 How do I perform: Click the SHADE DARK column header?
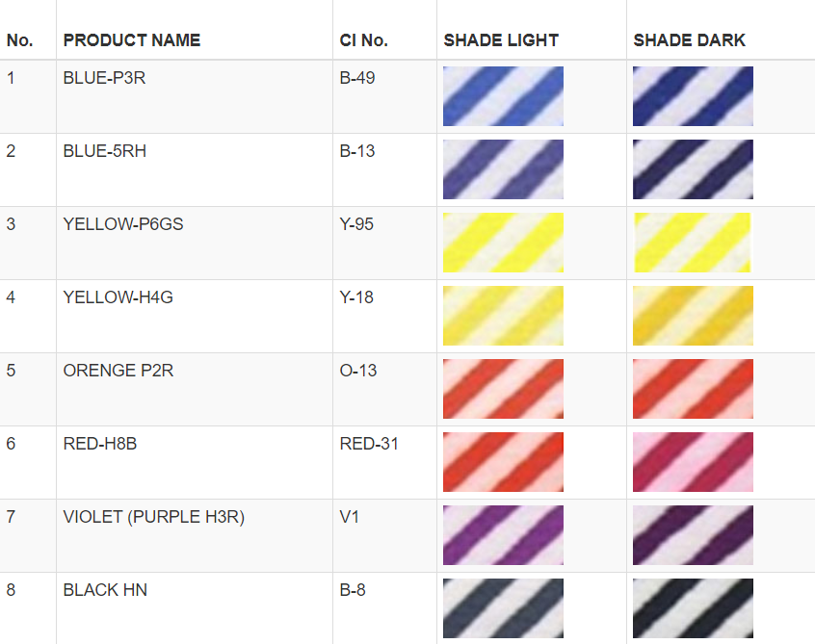[x=689, y=40]
